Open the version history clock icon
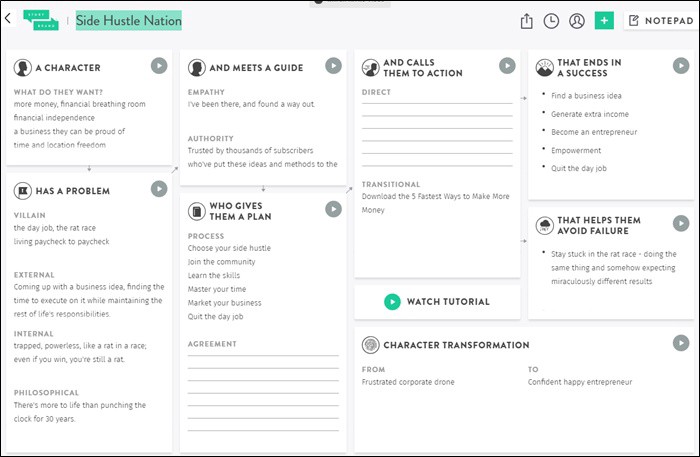The height and width of the screenshot is (457, 700). (x=551, y=21)
